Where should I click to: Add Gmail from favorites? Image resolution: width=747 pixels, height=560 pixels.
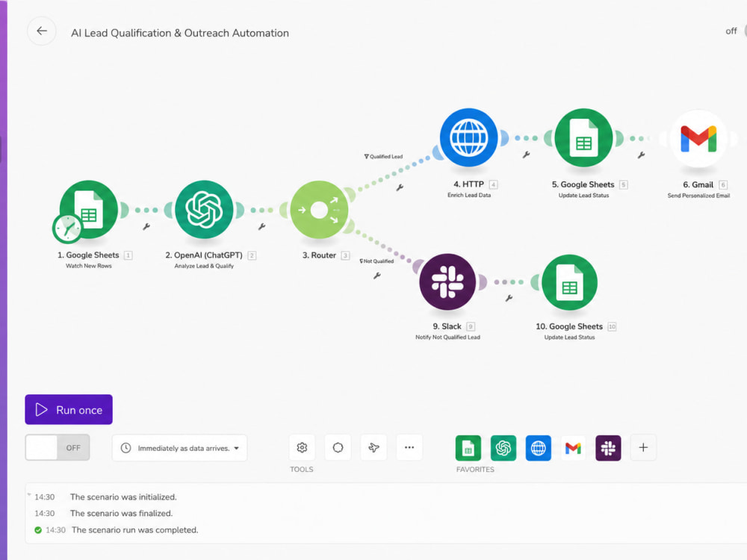click(x=573, y=448)
